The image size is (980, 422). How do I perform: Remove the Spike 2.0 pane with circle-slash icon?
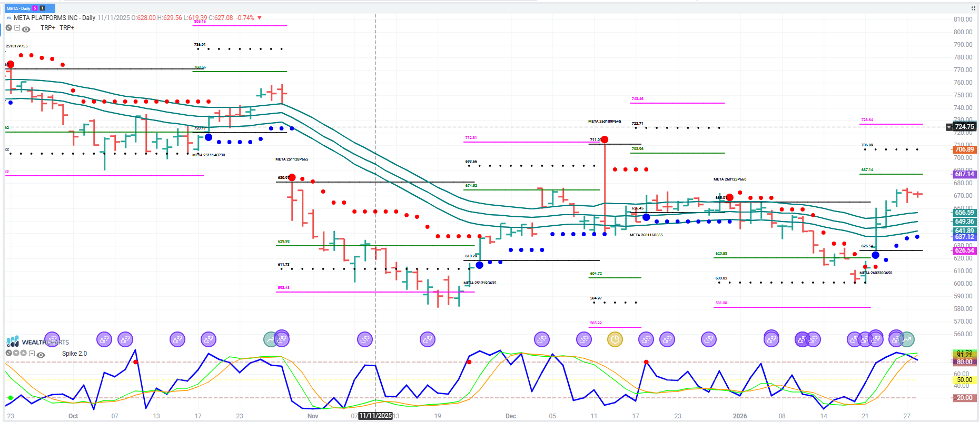point(9,353)
